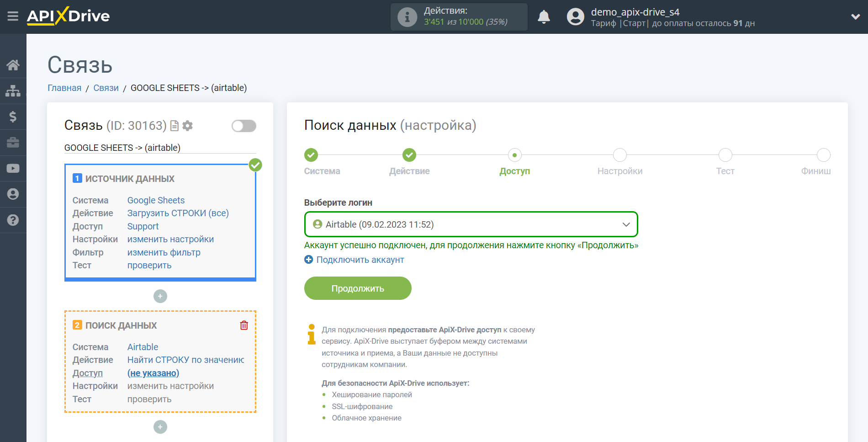The width and height of the screenshot is (868, 442).
Task: Go to the Тест step
Action: click(725, 155)
